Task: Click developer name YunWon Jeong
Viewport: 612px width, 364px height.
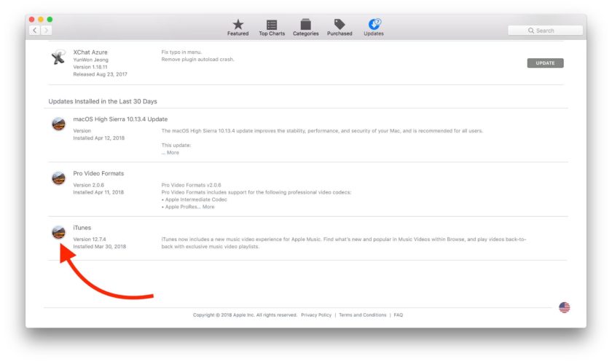Action: pos(90,60)
